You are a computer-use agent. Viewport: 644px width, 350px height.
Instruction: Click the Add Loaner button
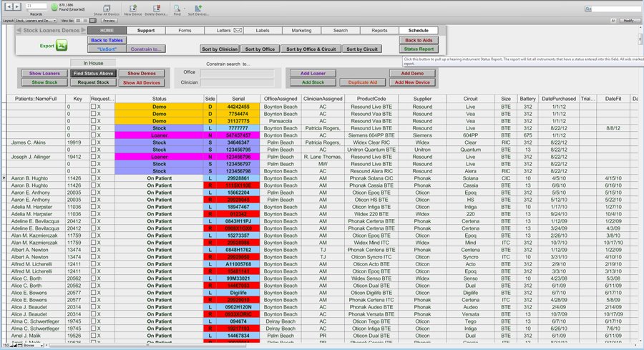click(313, 73)
